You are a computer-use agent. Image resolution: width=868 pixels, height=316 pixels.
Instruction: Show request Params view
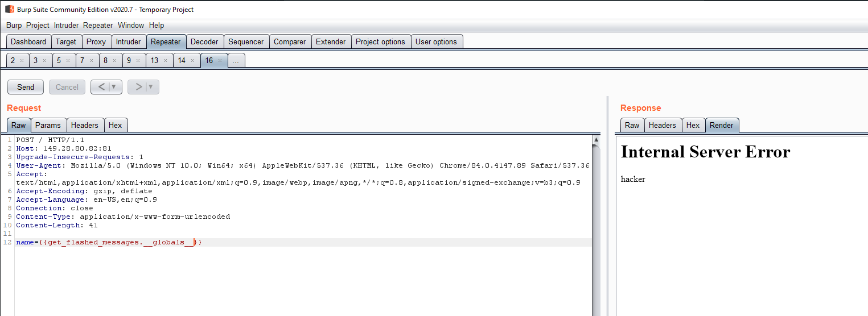point(48,125)
